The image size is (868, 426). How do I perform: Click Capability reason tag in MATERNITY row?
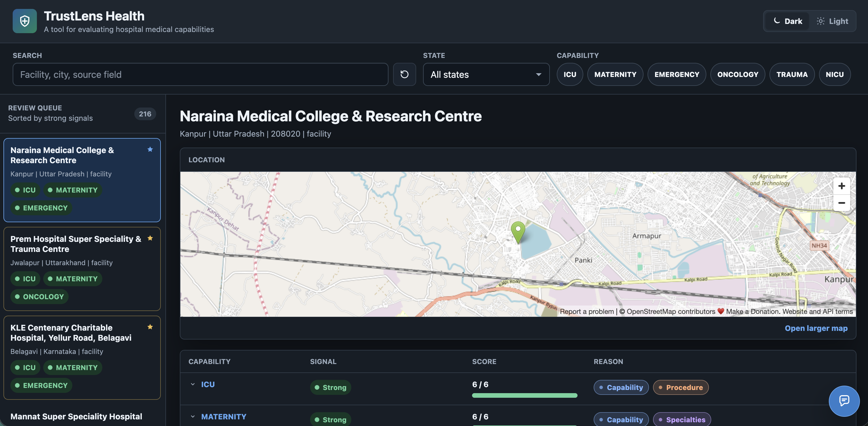[x=621, y=420]
